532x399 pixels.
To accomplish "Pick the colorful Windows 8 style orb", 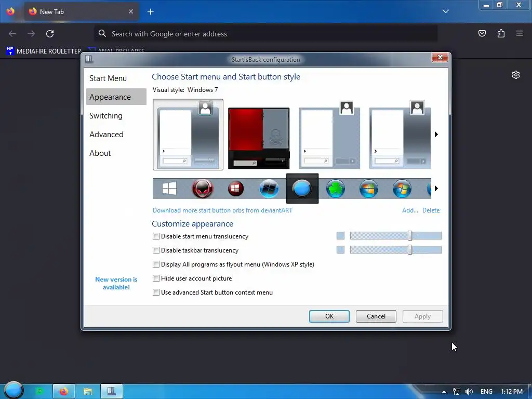I will click(x=368, y=188).
